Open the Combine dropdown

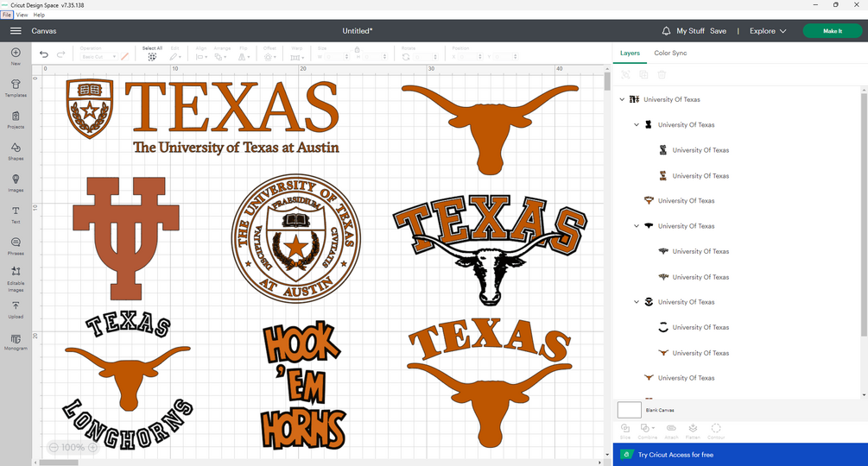click(648, 431)
